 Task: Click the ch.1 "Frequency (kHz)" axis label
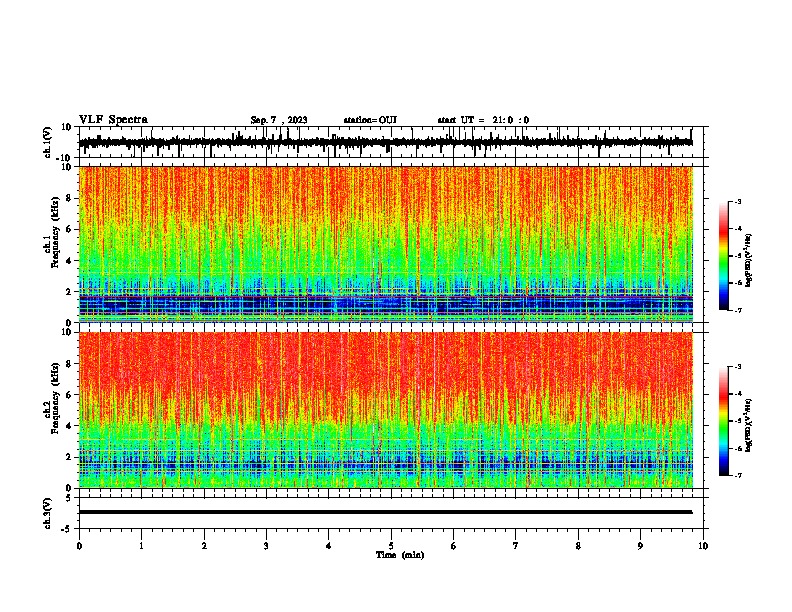[55, 232]
